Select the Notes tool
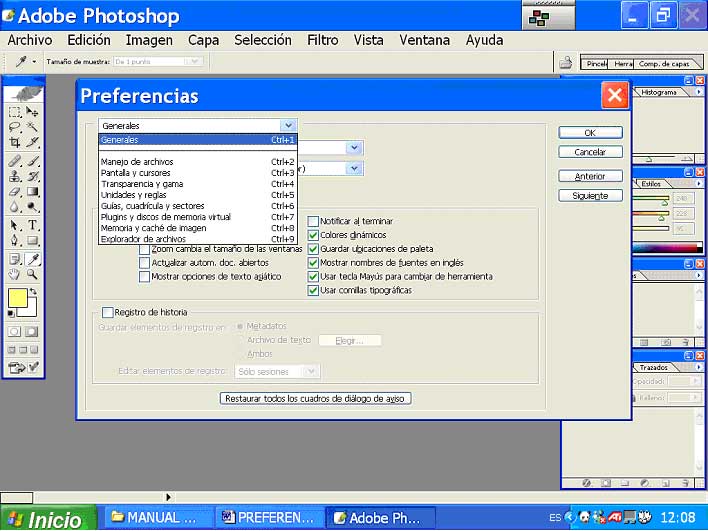This screenshot has height=531, width=708. pos(14,259)
